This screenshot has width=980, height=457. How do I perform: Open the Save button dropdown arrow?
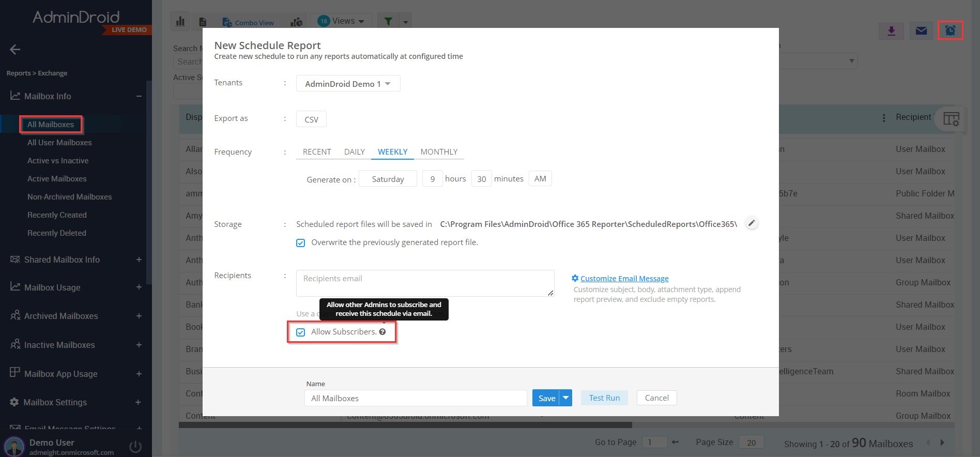pos(566,398)
